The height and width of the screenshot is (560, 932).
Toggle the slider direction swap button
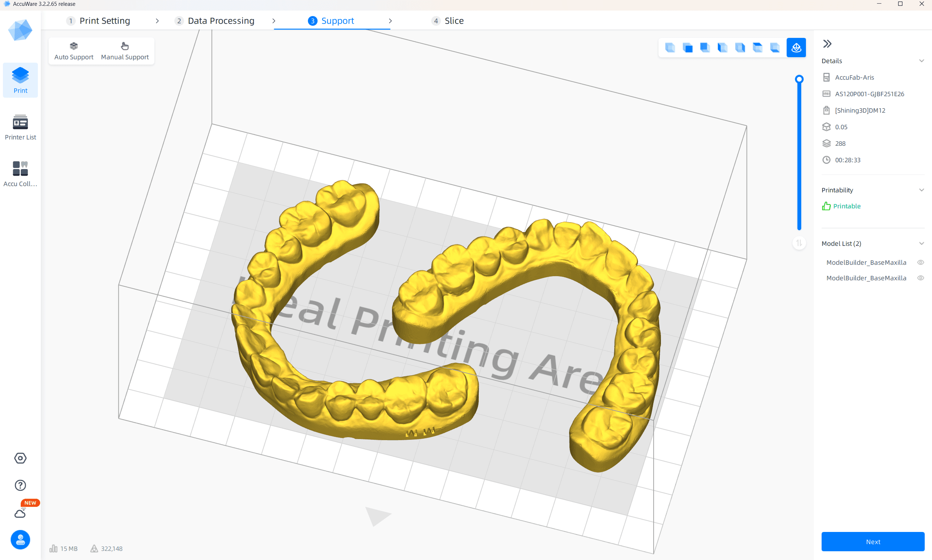point(799,243)
